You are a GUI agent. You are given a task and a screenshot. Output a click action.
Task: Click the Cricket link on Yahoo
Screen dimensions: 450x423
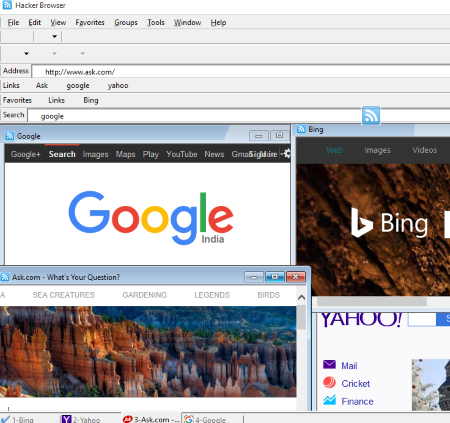coord(356,384)
